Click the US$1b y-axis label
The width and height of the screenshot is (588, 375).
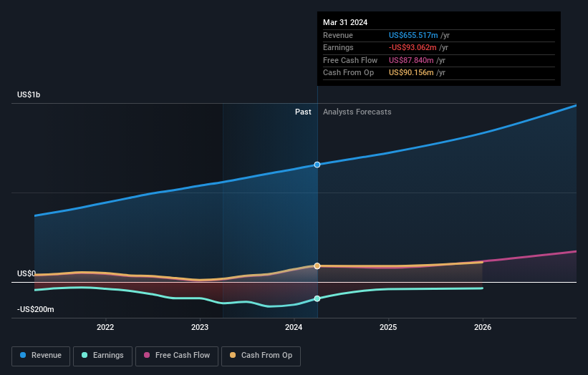click(29, 94)
